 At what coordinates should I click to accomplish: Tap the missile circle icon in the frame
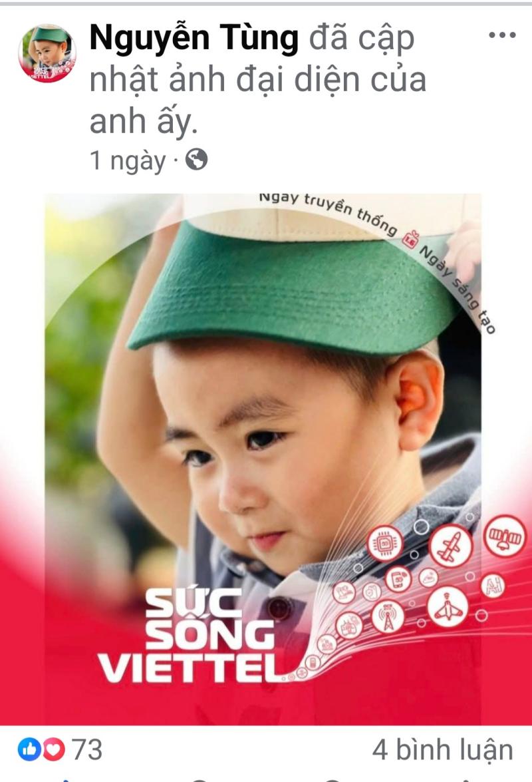pyautogui.click(x=450, y=546)
